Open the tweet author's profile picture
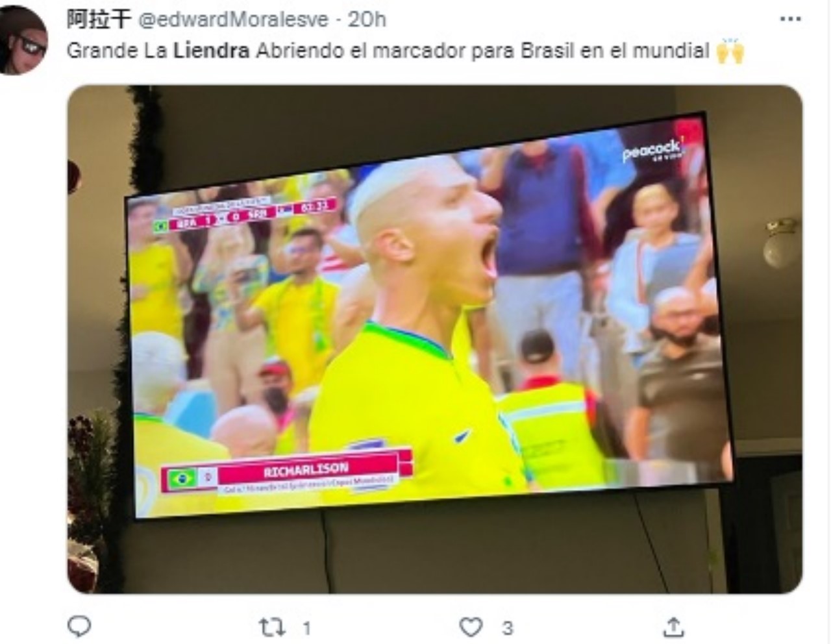831x644 pixels. coord(22,40)
